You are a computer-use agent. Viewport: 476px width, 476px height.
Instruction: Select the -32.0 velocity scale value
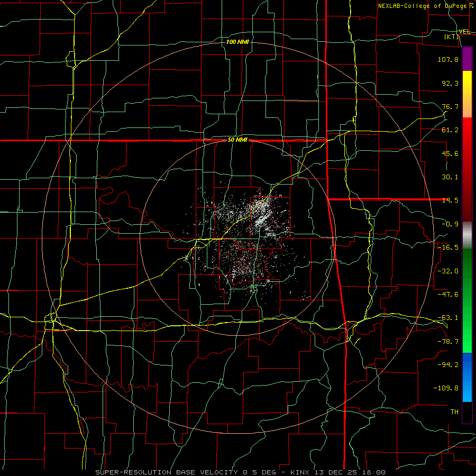tap(448, 271)
